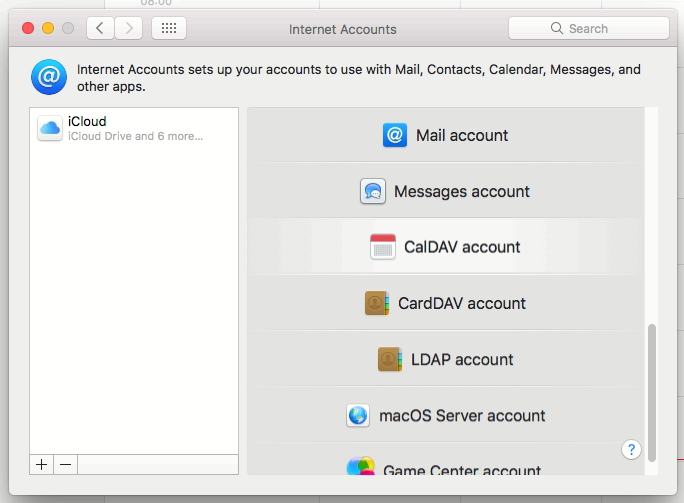Close the Internet Accounts window
684x503 pixels.
[28, 28]
